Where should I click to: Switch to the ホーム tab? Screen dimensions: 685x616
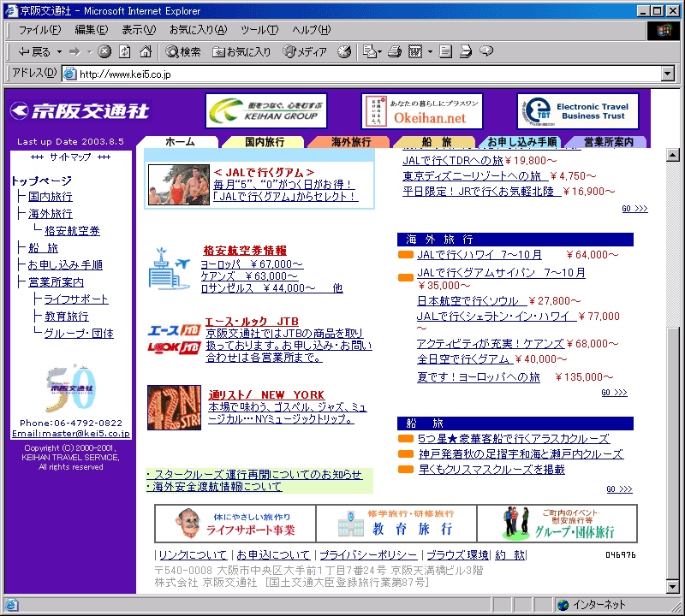(x=180, y=142)
